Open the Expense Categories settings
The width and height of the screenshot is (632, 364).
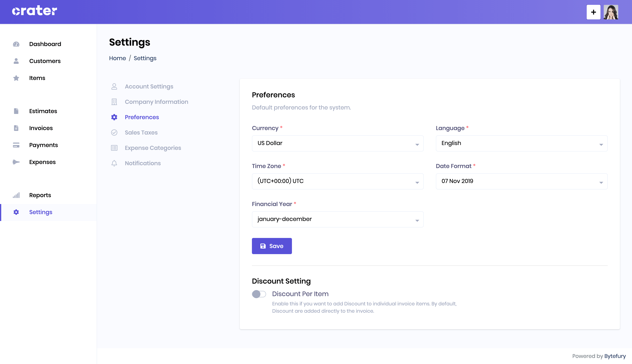pyautogui.click(x=153, y=148)
